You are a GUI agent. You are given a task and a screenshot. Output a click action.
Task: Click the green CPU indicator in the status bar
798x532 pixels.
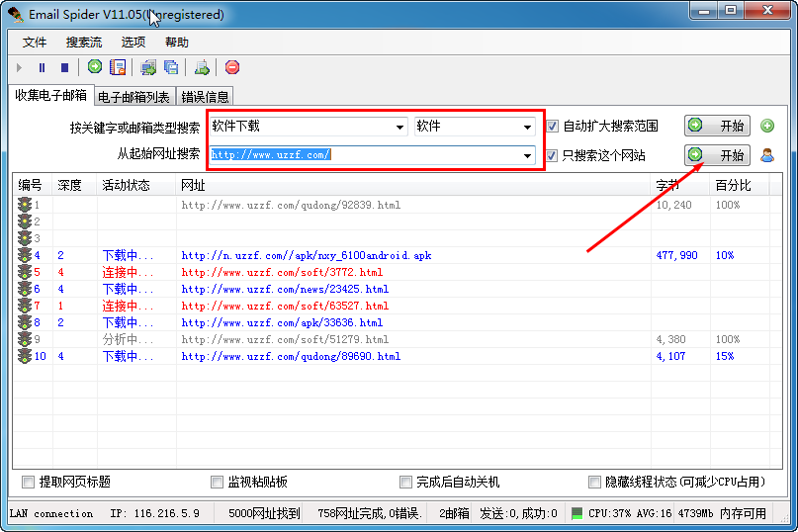tap(576, 513)
